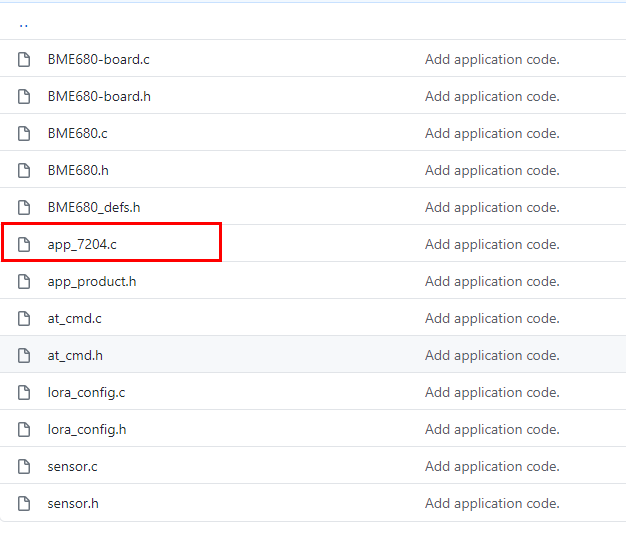Click the file icon beside BME680-board.c
The height and width of the screenshot is (541, 626).
click(x=24, y=60)
